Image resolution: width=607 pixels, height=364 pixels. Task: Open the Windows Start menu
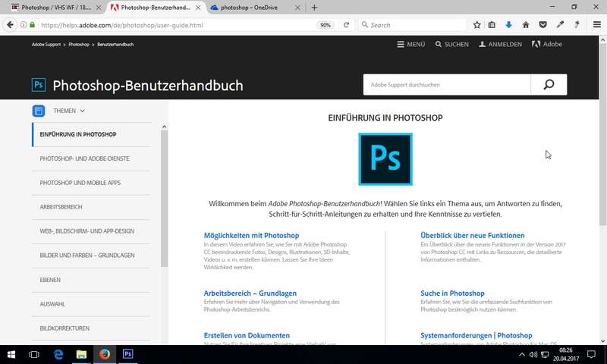11,354
